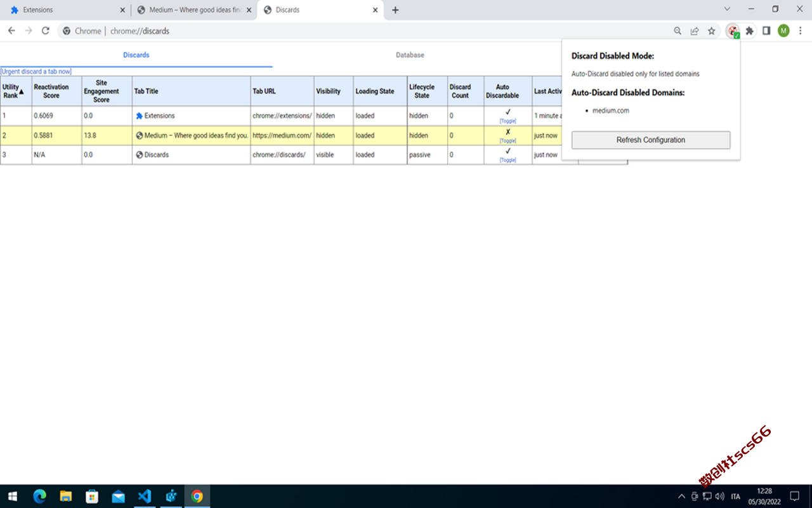
Task: Select the Discards browser tab
Action: (x=320, y=10)
